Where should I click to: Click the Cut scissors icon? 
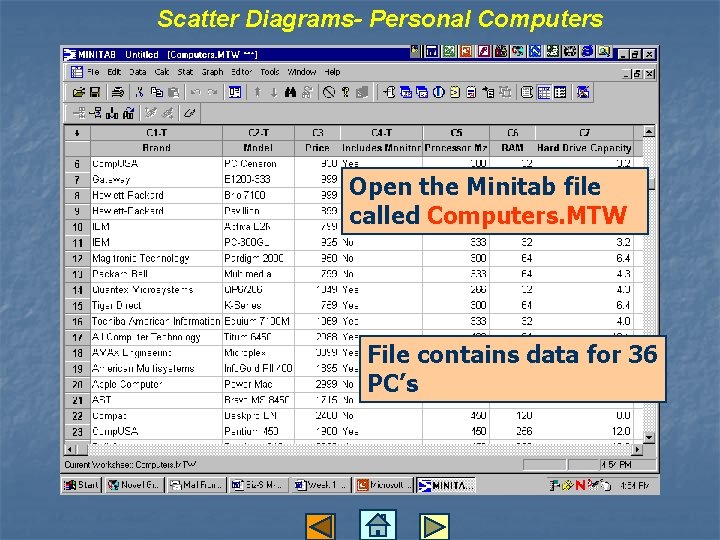click(140, 93)
